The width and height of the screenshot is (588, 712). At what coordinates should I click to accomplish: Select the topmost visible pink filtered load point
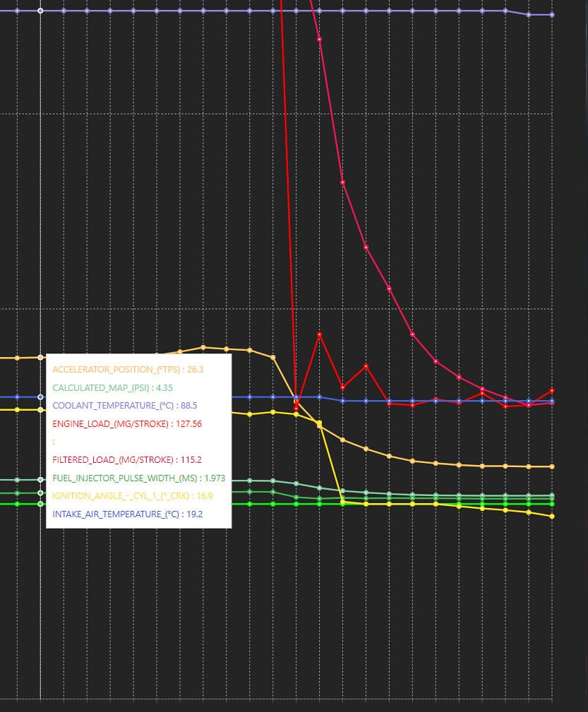(320, 40)
